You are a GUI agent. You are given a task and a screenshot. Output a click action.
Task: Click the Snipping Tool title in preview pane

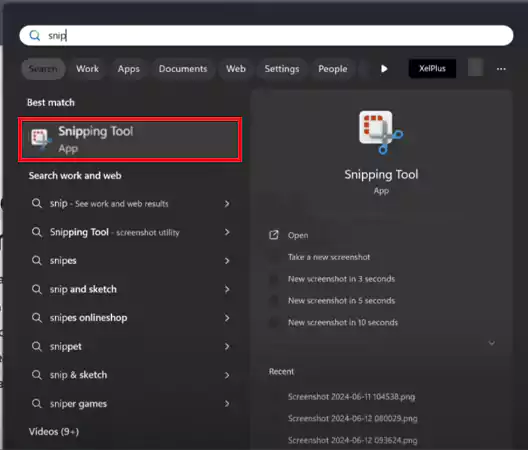381,174
